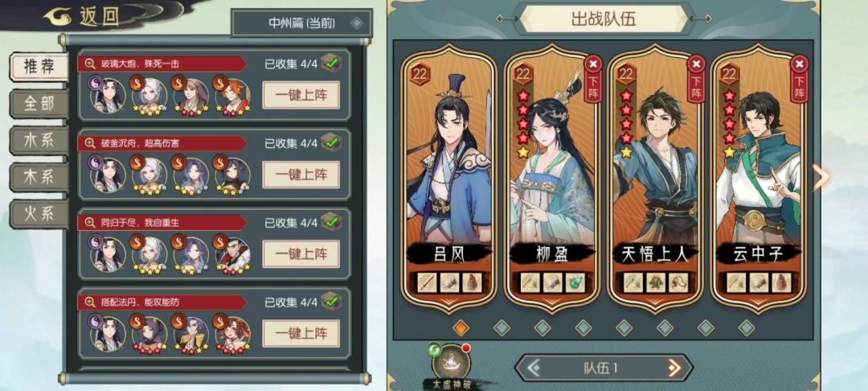Click the weapon equipment slot under 吕风

428,282
